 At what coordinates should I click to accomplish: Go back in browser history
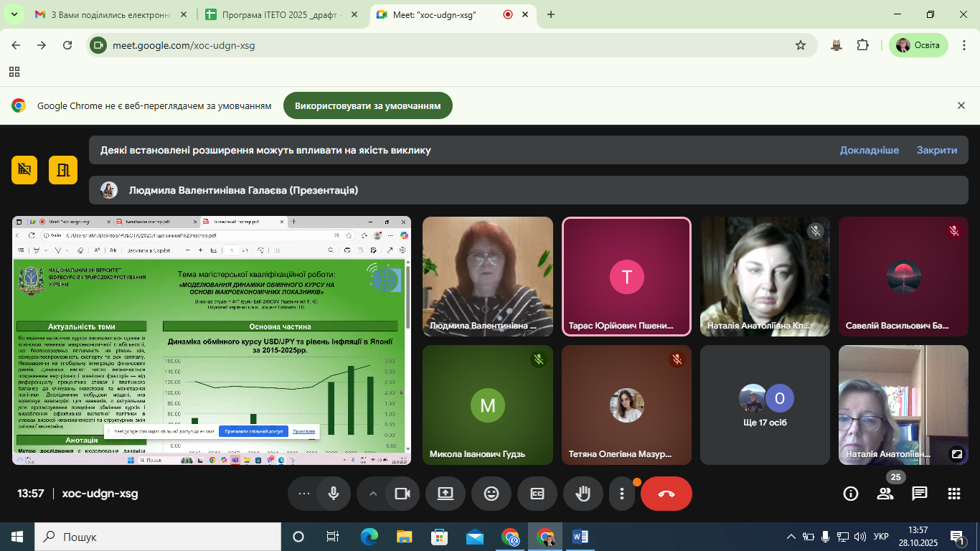(x=17, y=45)
